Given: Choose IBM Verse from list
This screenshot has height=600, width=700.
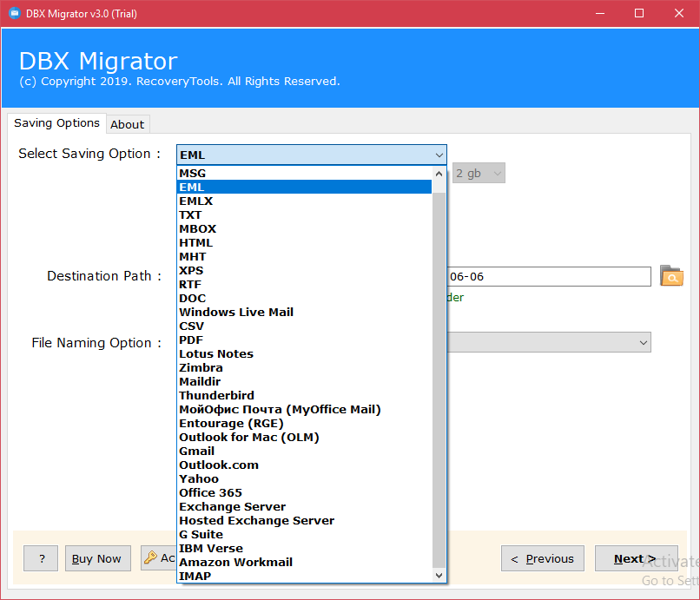Looking at the screenshot, I should tap(305, 548).
